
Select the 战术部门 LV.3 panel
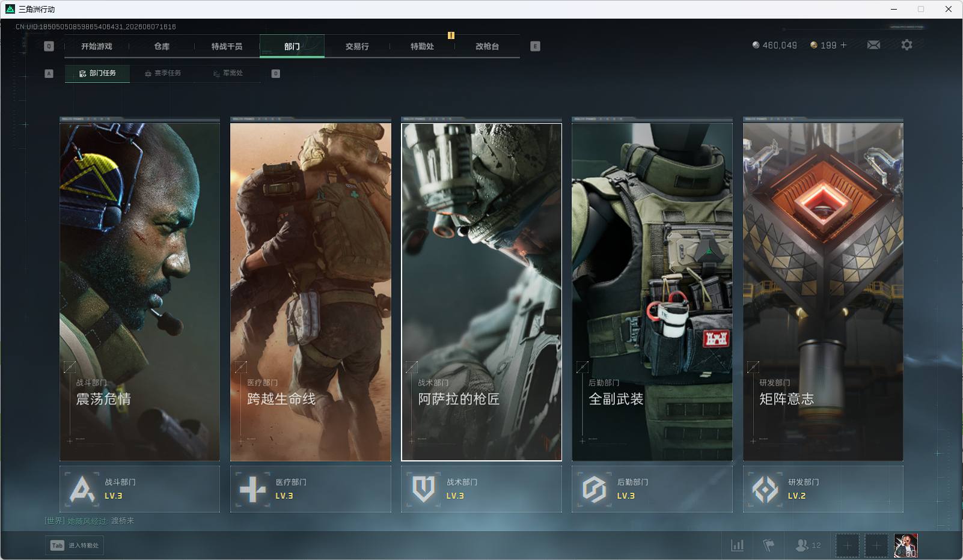(x=481, y=489)
